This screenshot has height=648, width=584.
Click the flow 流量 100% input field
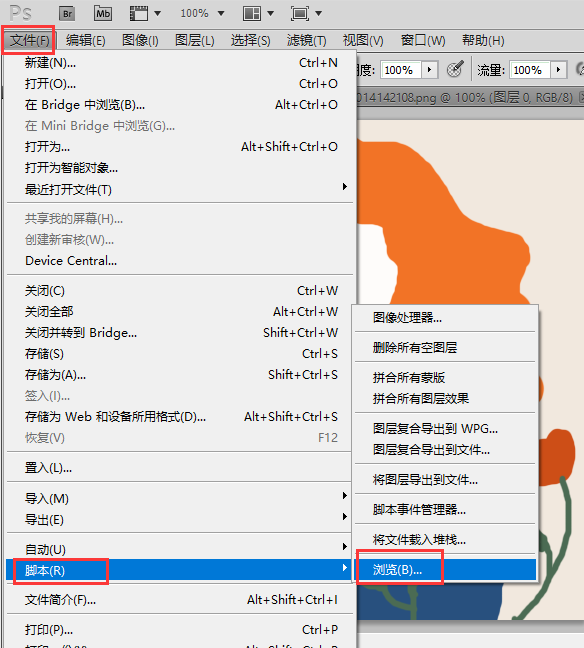pos(529,70)
